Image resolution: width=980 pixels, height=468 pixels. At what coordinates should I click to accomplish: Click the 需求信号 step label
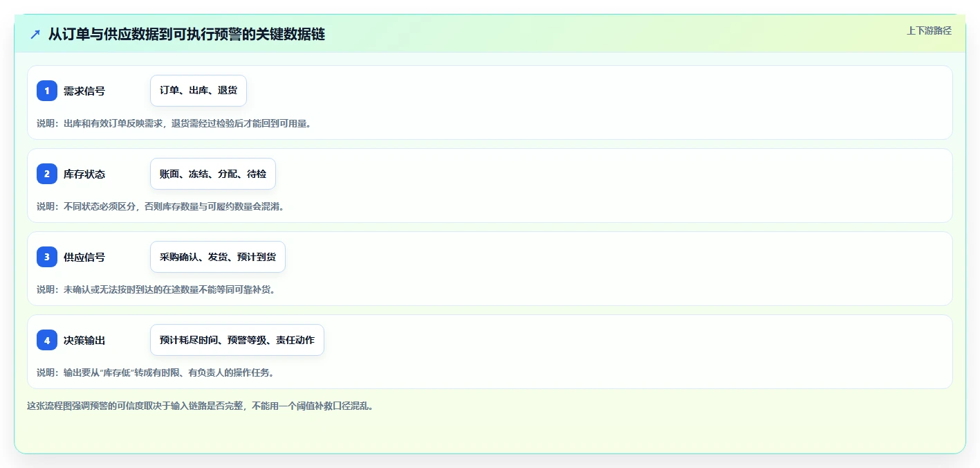(84, 91)
